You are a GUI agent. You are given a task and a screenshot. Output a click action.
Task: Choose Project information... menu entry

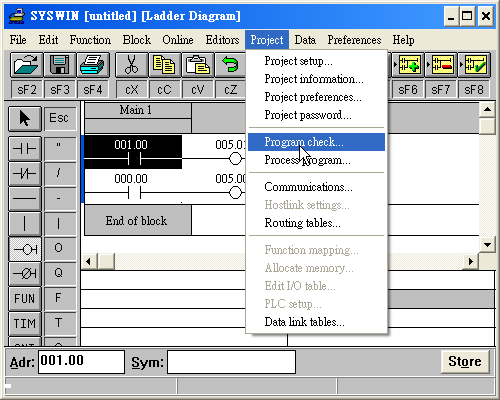(316, 79)
